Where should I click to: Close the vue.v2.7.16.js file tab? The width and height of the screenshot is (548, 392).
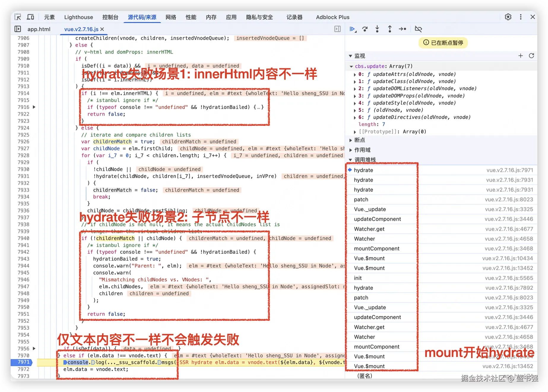pos(102,29)
